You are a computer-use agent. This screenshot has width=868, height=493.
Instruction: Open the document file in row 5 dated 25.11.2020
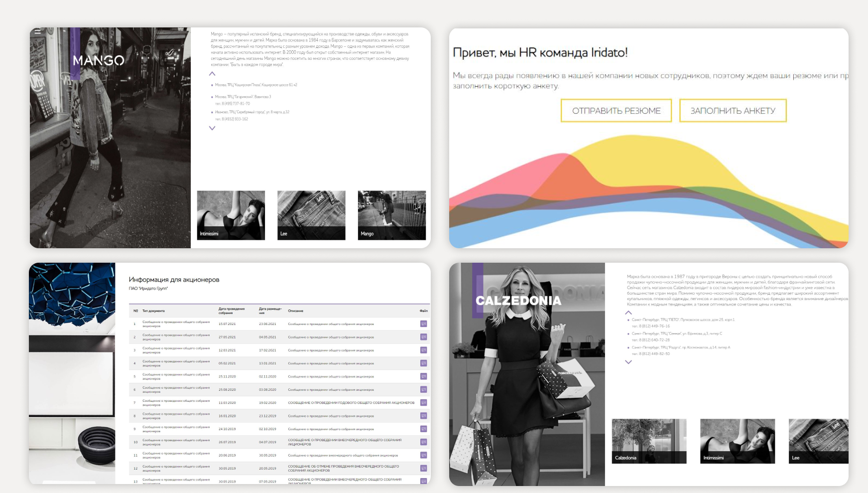(423, 376)
